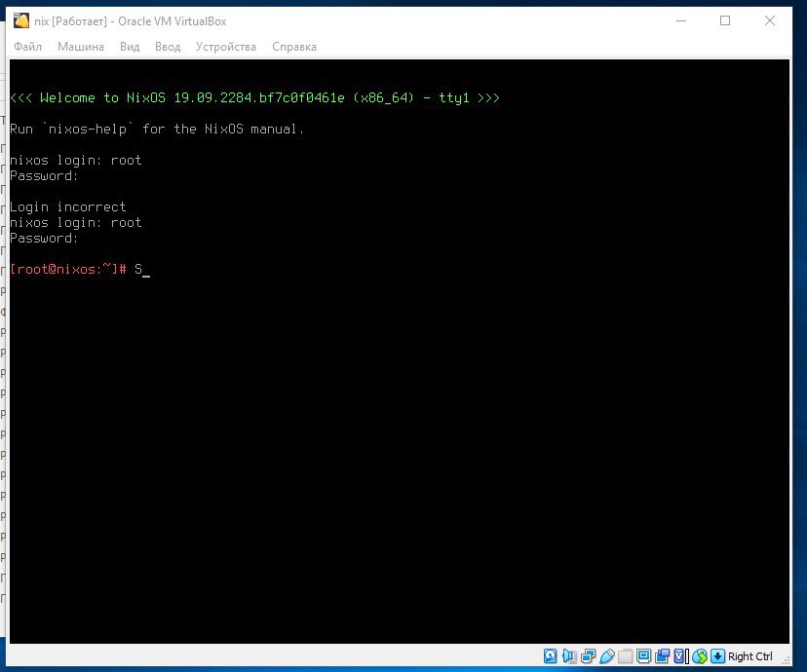The image size is (807, 672).
Task: Open the Машина menu
Action: [81, 47]
